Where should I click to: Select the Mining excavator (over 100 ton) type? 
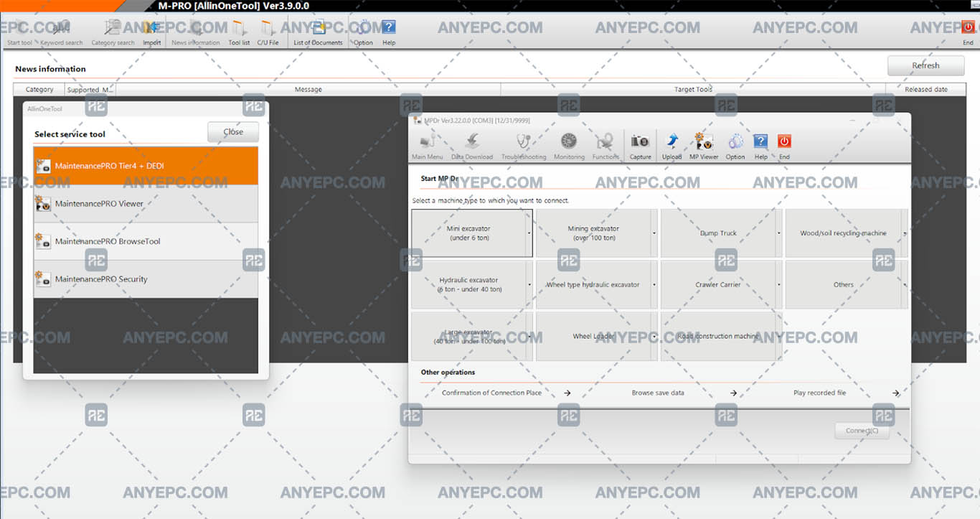click(x=593, y=233)
